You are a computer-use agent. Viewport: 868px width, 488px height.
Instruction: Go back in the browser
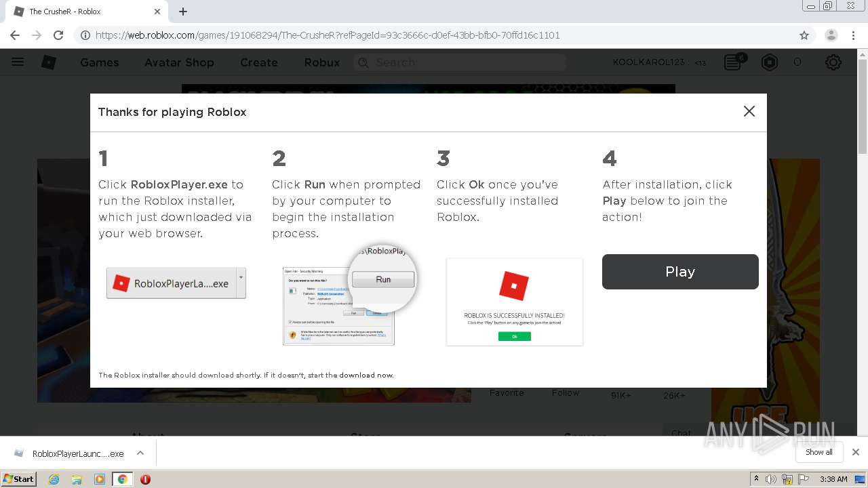(15, 35)
